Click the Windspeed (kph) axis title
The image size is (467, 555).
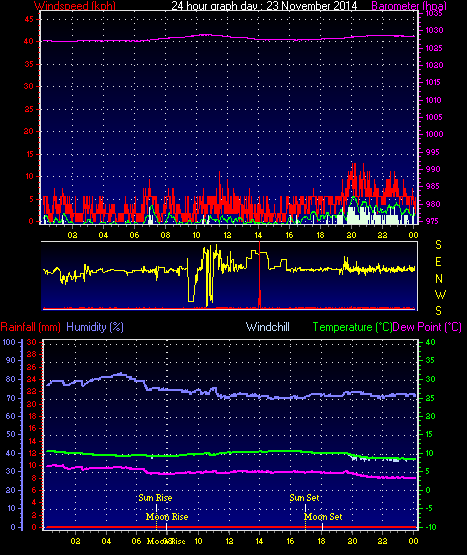point(75,5)
